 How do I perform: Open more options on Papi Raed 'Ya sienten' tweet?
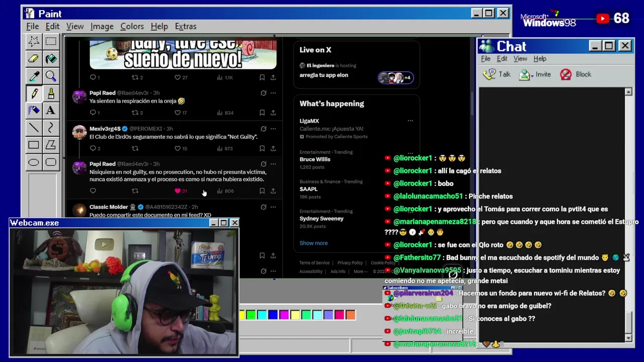pos(273,93)
